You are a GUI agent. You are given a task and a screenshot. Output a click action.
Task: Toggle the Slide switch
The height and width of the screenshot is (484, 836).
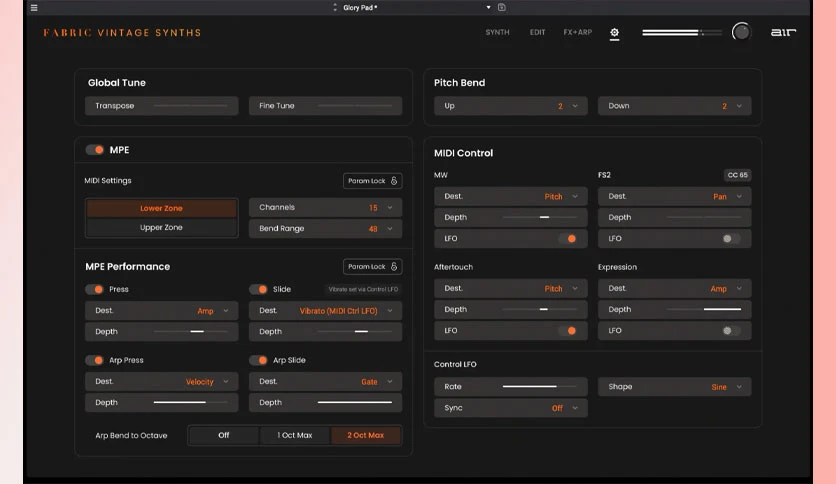point(259,289)
